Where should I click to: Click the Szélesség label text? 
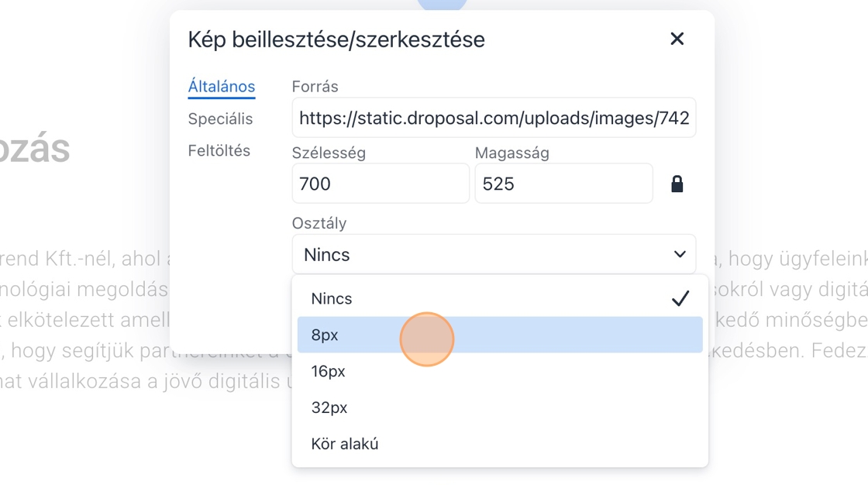coord(329,153)
